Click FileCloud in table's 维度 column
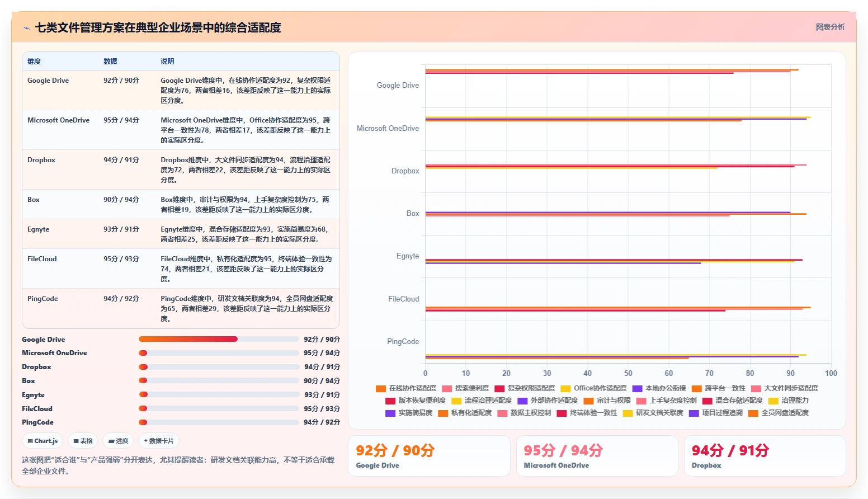 42,259
